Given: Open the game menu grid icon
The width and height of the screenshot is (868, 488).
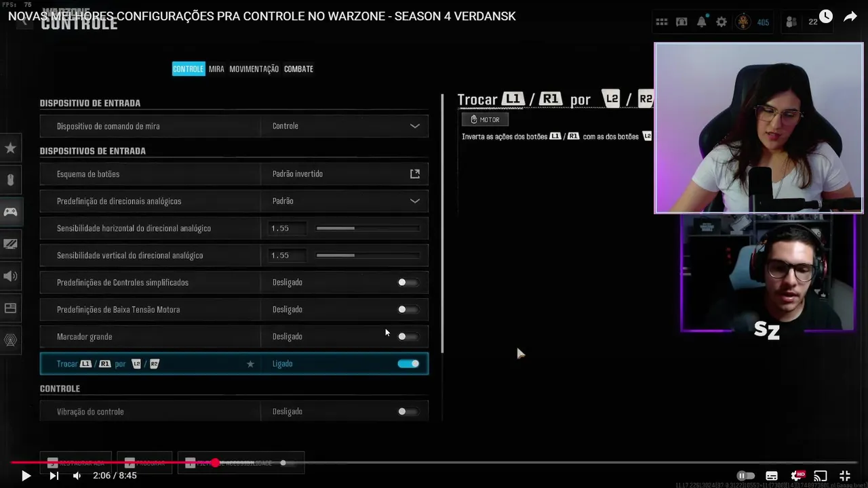Looking at the screenshot, I should (662, 22).
